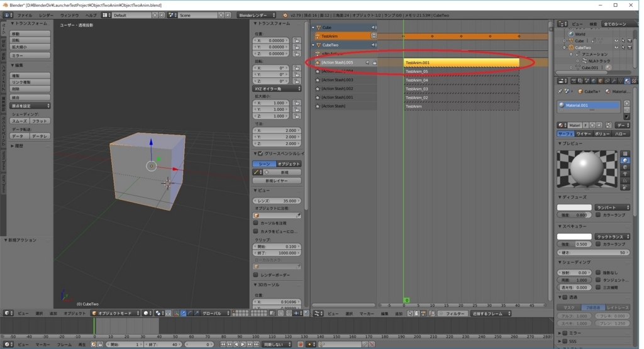Collapse the CubeTwo channel in NLA editor
The height and width of the screenshot is (349, 644).
[x=313, y=45]
